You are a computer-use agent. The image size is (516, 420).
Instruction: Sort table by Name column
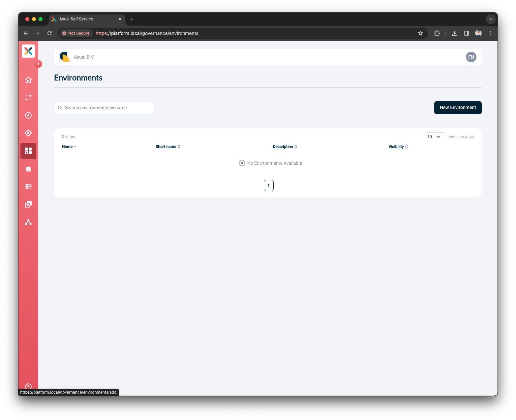tap(69, 147)
